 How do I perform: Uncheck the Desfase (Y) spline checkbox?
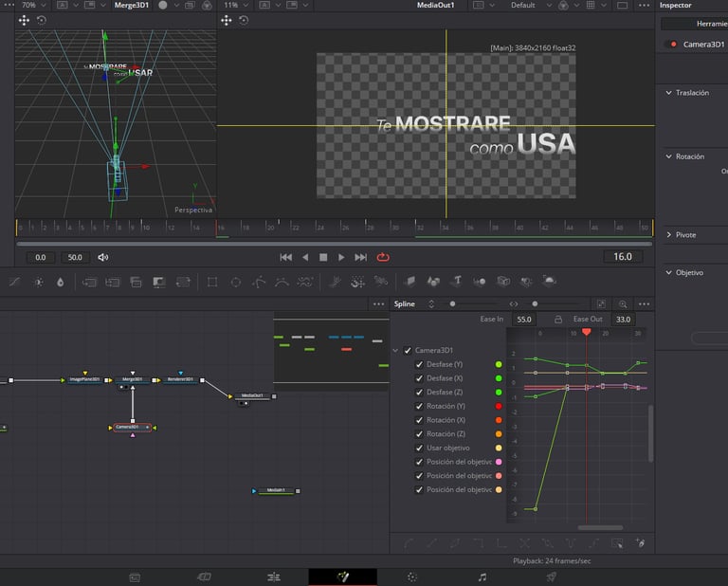pos(420,364)
